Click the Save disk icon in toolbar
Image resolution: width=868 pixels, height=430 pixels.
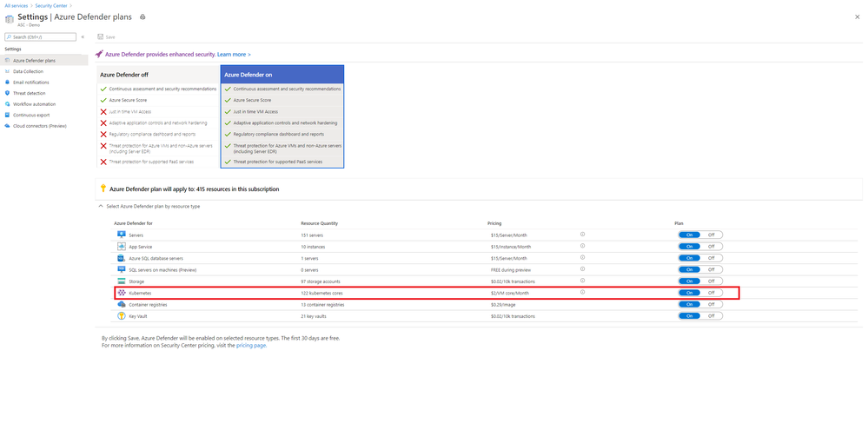pyautogui.click(x=100, y=37)
